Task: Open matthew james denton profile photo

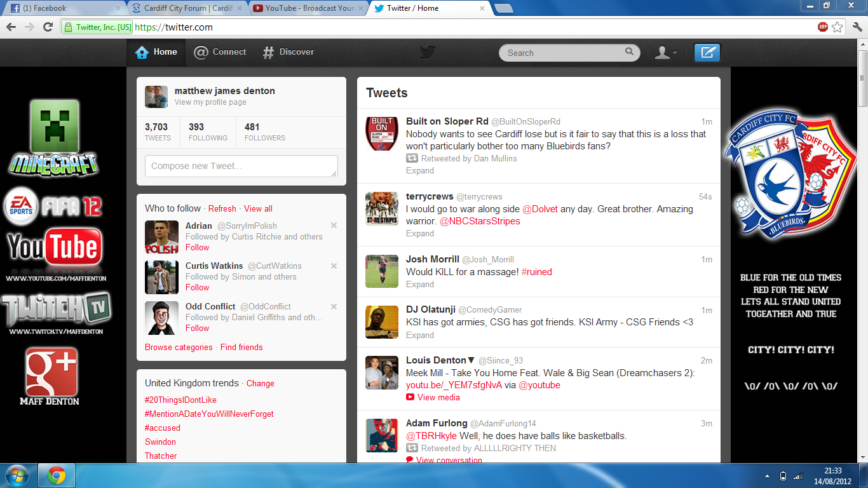Action: pos(156,97)
